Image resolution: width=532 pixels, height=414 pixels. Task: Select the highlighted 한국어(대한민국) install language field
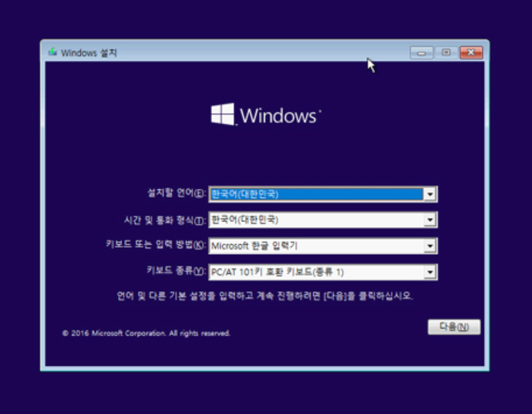tap(311, 194)
